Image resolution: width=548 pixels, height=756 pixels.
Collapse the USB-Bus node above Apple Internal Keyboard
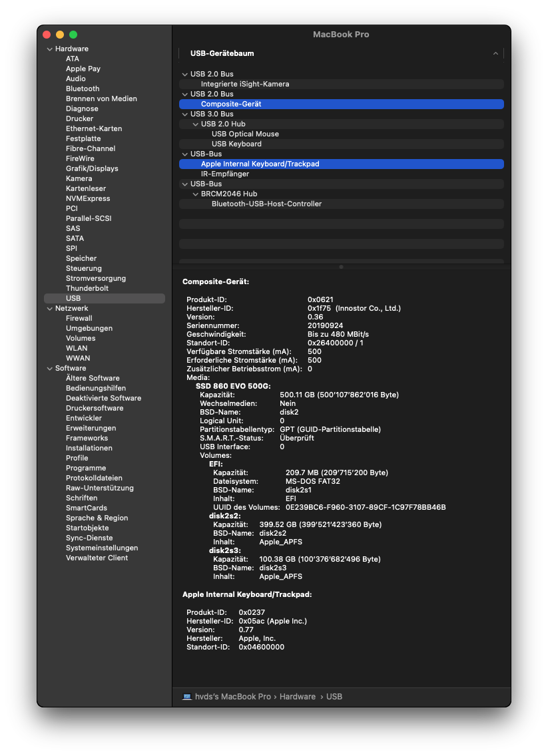click(184, 154)
